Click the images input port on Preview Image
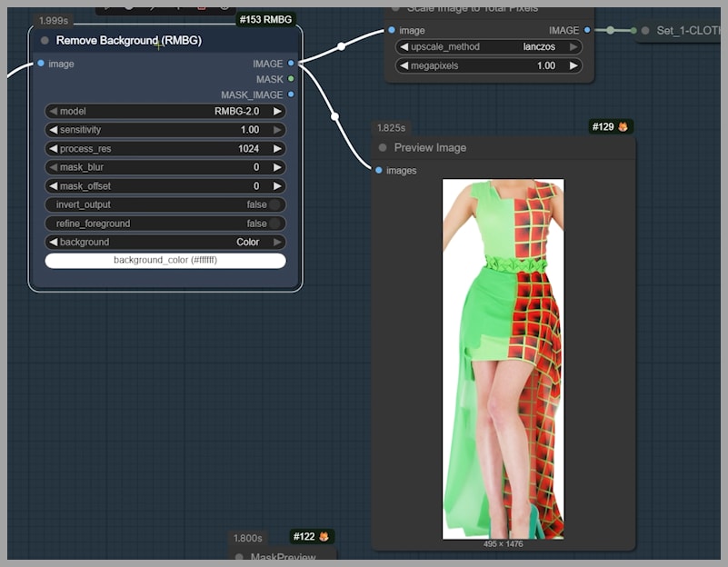The width and height of the screenshot is (728, 567). pos(379,170)
